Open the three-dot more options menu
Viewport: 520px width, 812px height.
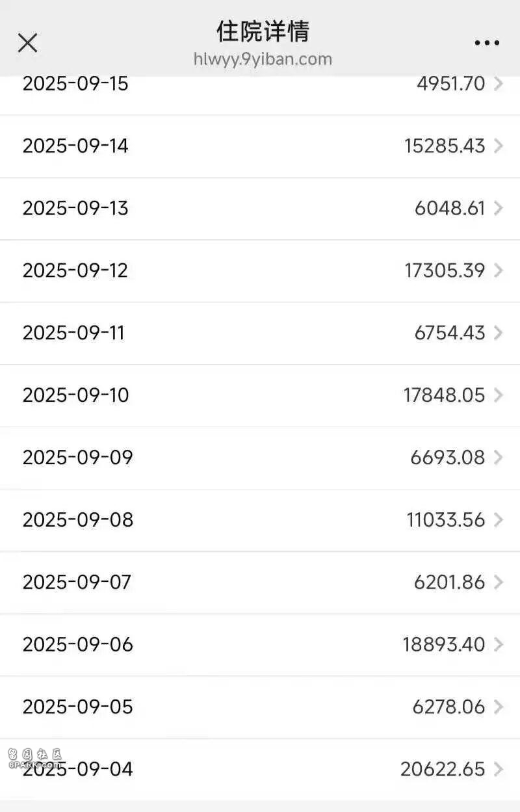487,44
